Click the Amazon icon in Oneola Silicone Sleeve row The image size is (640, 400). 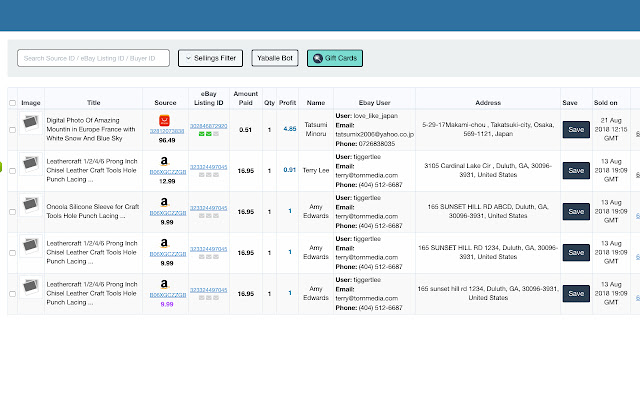pos(166,201)
